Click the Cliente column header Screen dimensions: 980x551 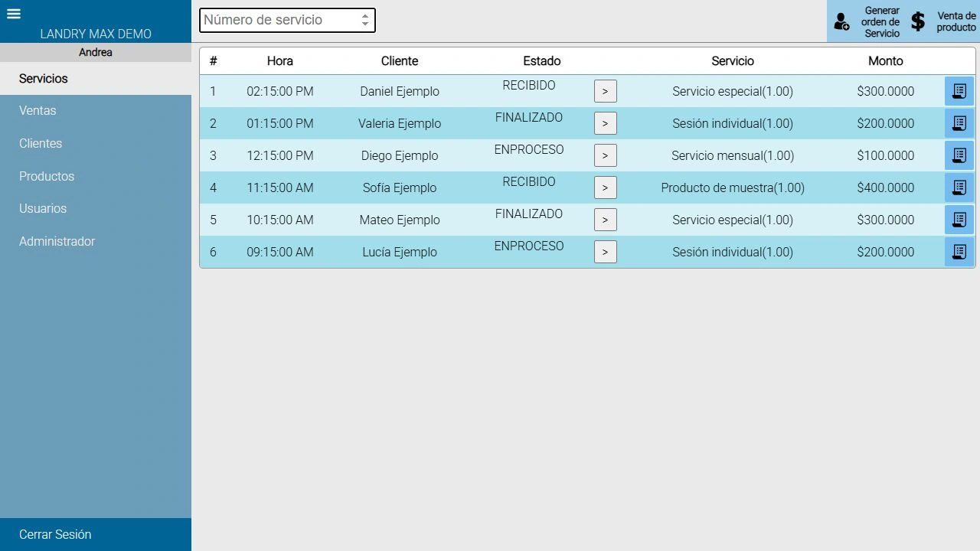tap(400, 61)
